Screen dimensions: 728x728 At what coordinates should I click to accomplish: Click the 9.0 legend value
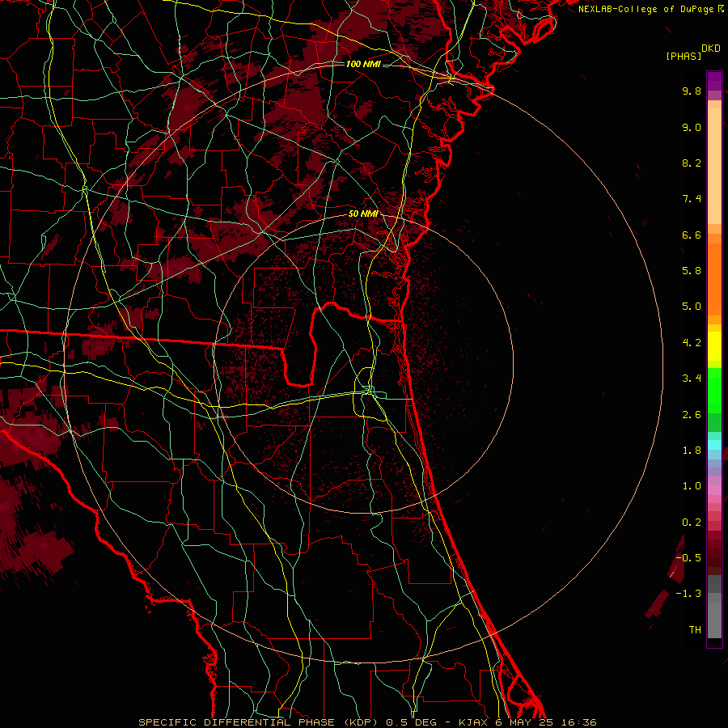tap(692, 127)
